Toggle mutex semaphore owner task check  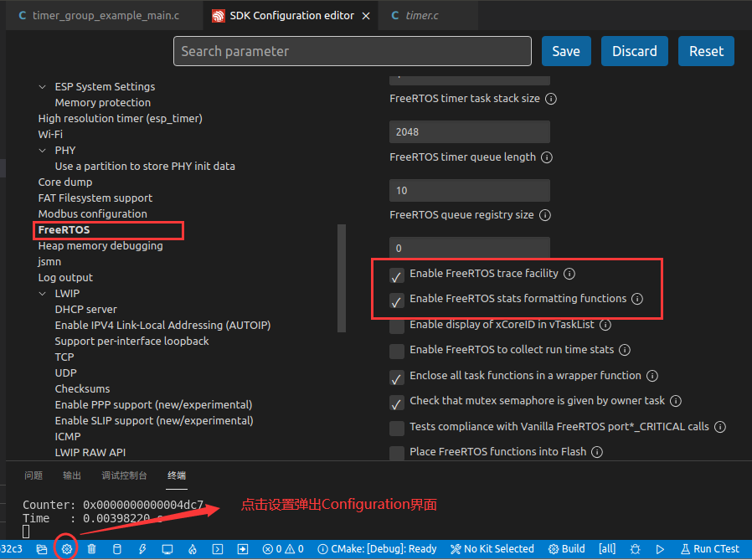397,403
